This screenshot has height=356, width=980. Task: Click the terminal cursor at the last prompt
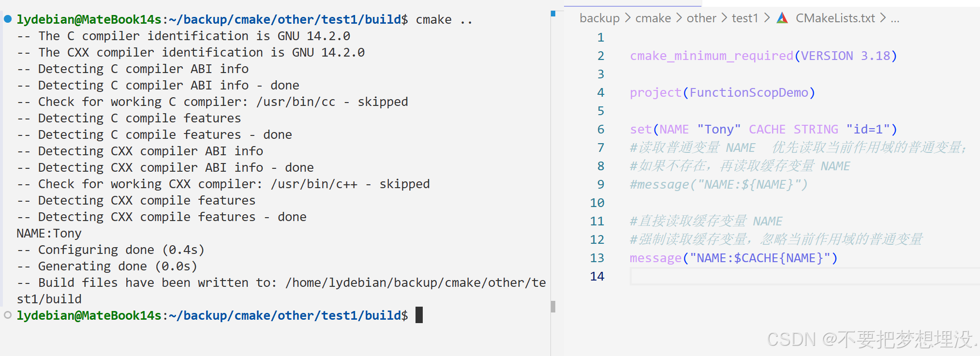click(x=419, y=315)
